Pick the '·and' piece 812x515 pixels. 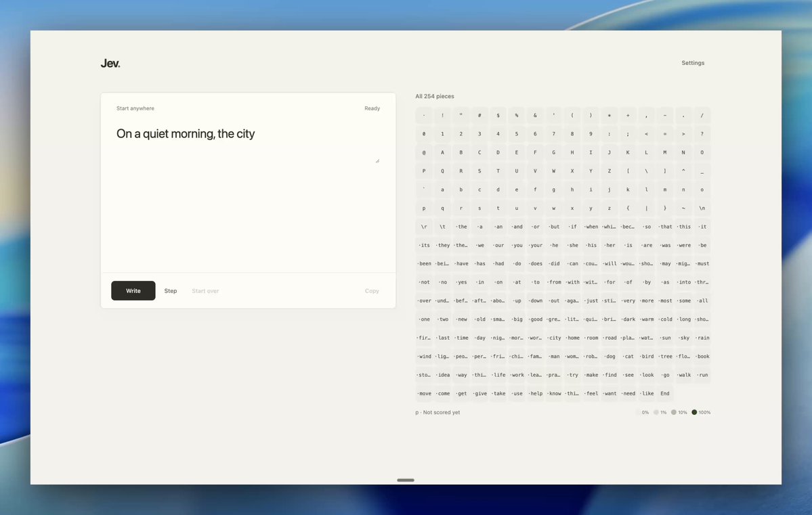pos(517,227)
